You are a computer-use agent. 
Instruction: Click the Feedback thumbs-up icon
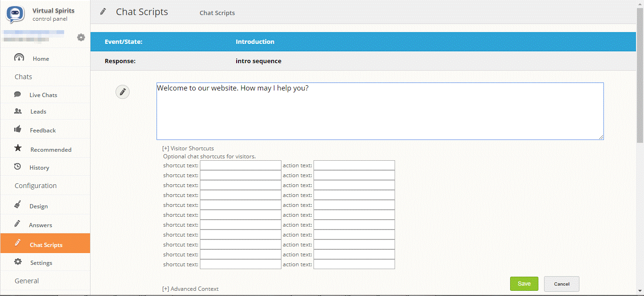(17, 130)
